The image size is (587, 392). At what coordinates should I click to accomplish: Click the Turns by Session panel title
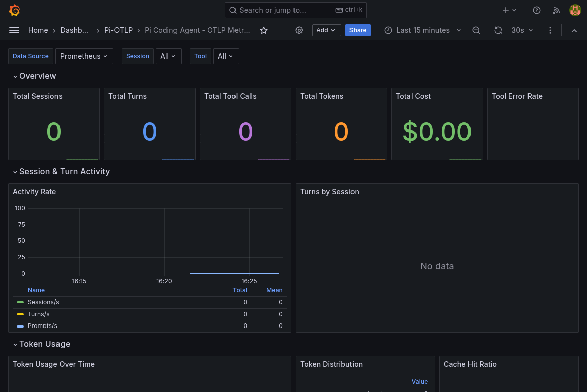coord(329,192)
